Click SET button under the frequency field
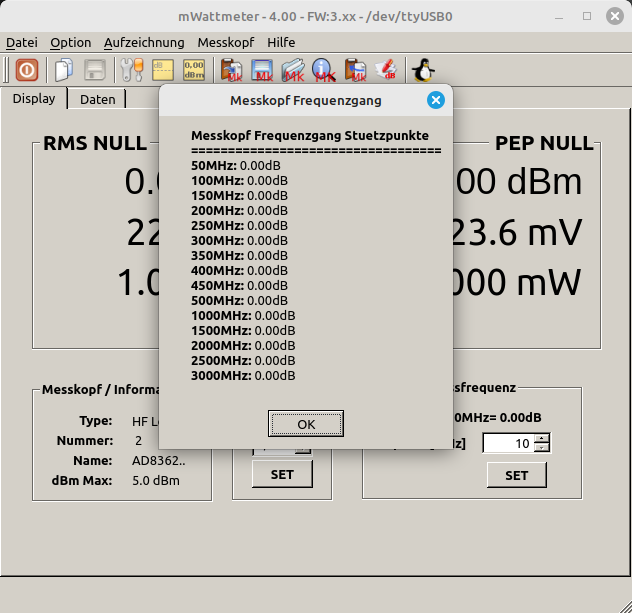Screen dimensions: 632x613 coord(516,475)
